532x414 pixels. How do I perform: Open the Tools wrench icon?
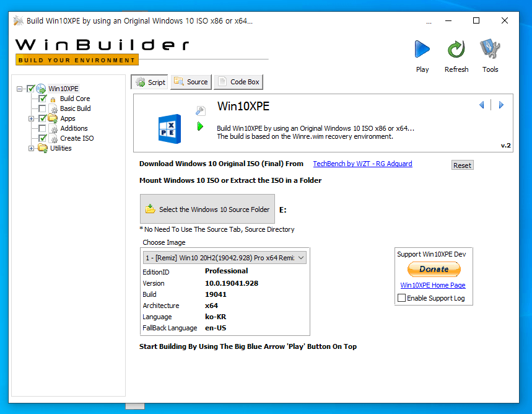pos(490,49)
